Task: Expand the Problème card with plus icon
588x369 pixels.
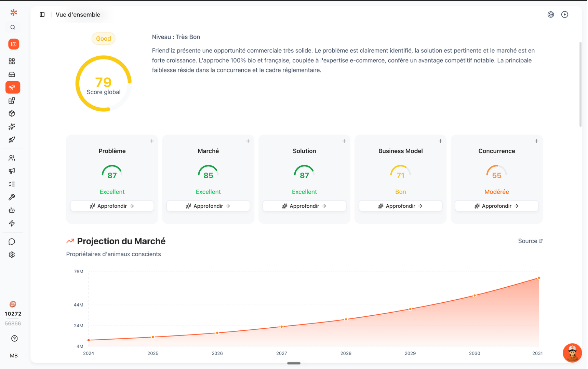Action: [x=152, y=141]
